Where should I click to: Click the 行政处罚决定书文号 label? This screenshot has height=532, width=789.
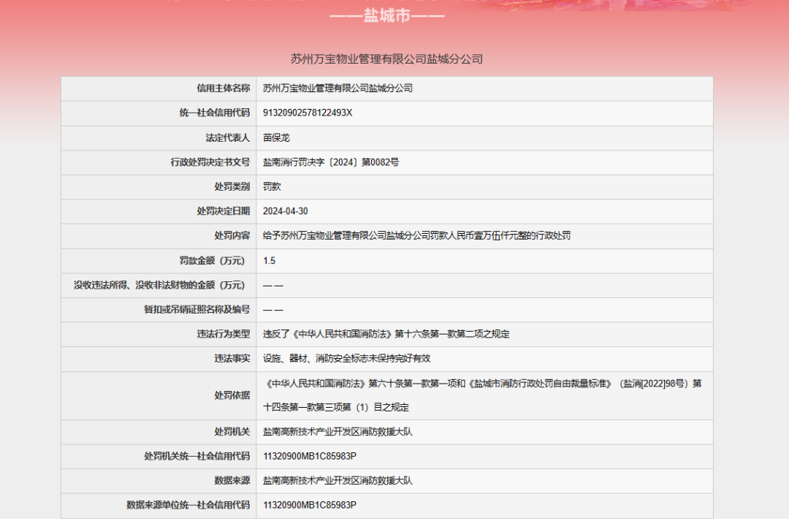point(210,162)
